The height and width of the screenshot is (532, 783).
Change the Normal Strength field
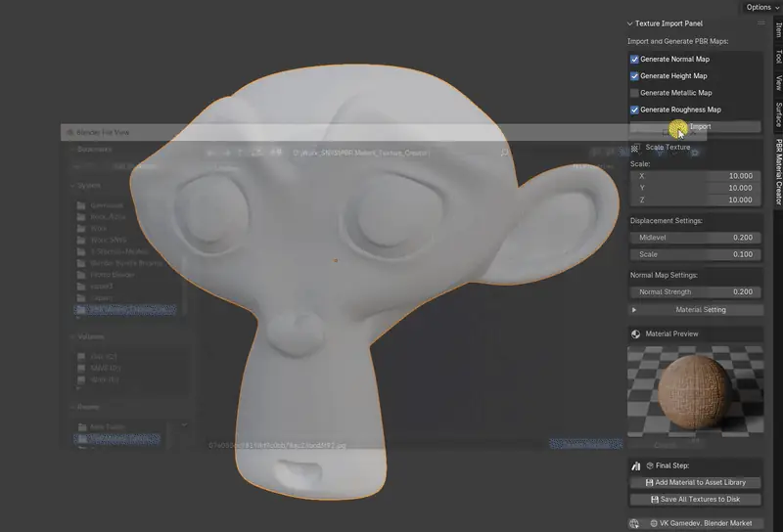pos(695,292)
